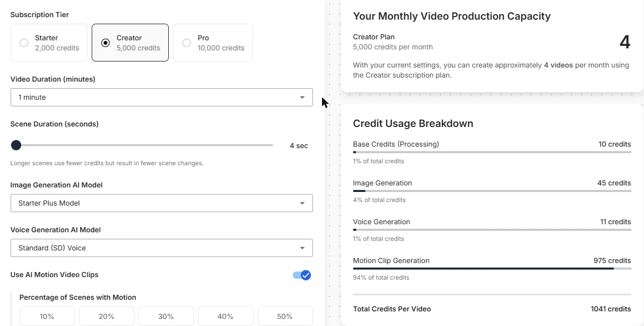
Task: Click 'Your Monthly Video Production Capacity' heading
Action: coord(452,16)
